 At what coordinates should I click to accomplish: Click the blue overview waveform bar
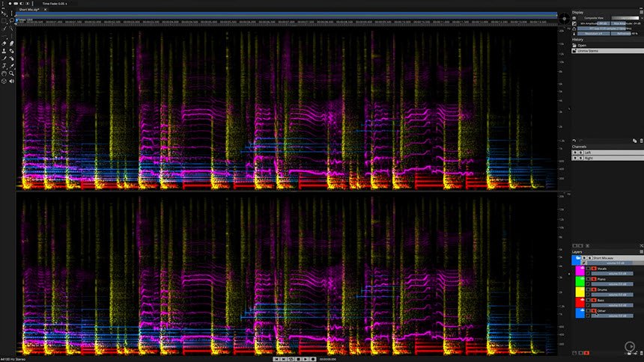[x=286, y=14]
